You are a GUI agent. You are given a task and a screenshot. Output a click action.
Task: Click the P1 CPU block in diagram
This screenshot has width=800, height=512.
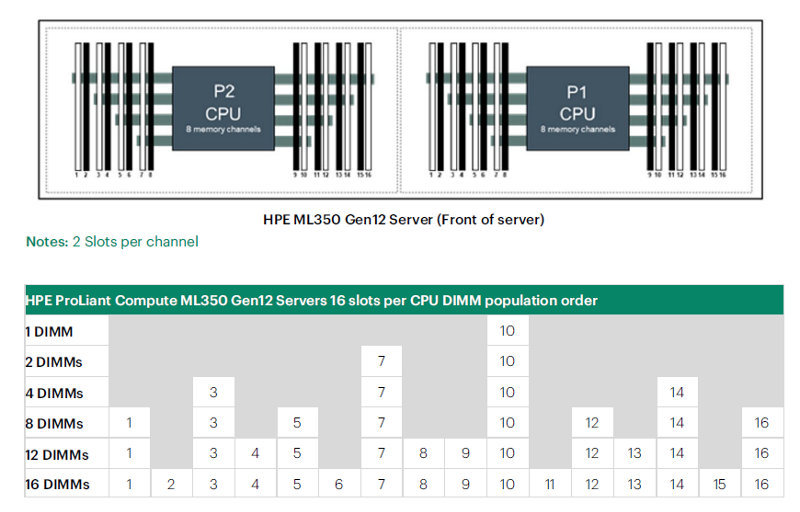pyautogui.click(x=578, y=108)
